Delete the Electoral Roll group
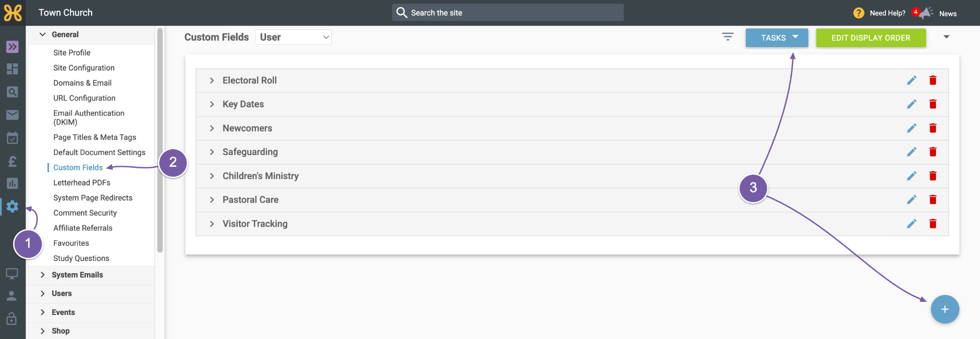Screen dimensions: 980x339 point(933,80)
